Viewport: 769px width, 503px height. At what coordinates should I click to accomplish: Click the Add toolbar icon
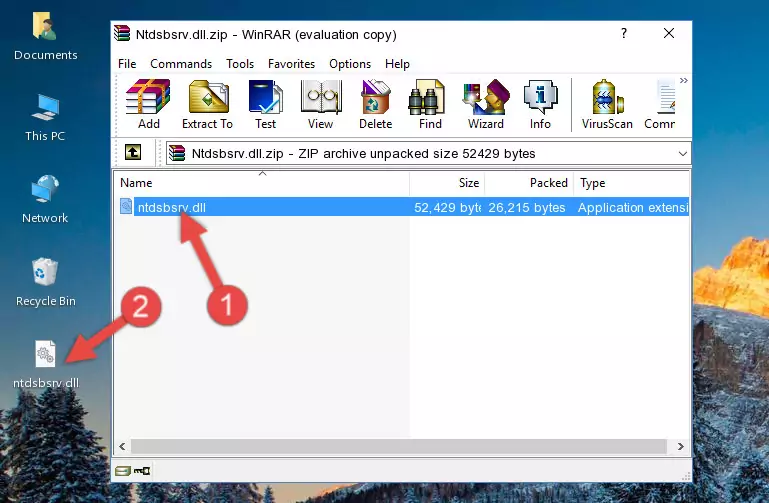point(148,104)
